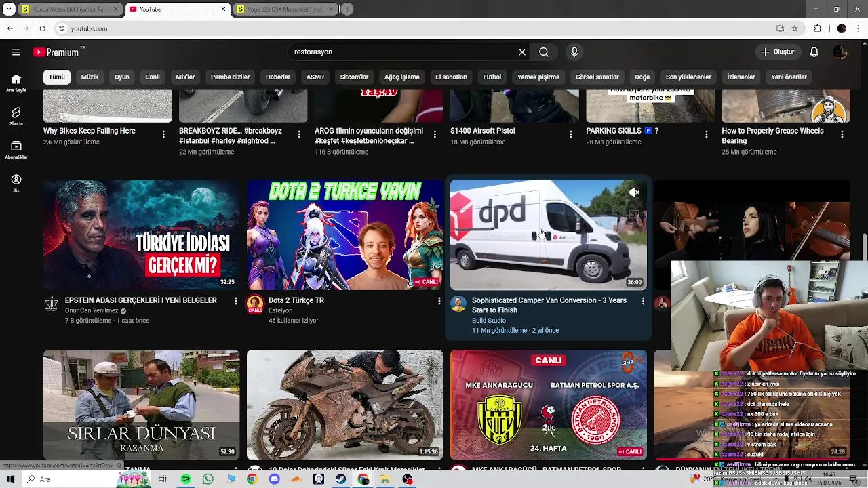Open the Estelyon channel link
Screen dimensions: 868x488
click(x=281, y=310)
